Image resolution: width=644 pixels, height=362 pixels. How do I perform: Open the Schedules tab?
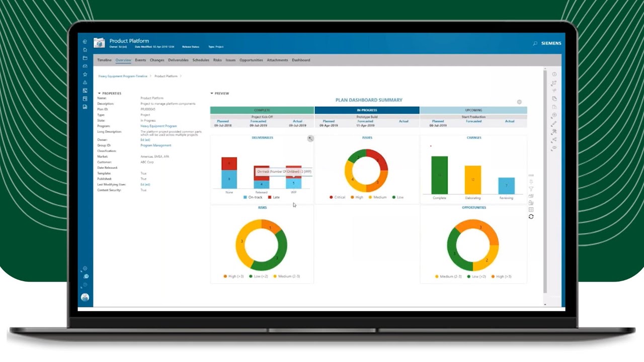pos(201,60)
